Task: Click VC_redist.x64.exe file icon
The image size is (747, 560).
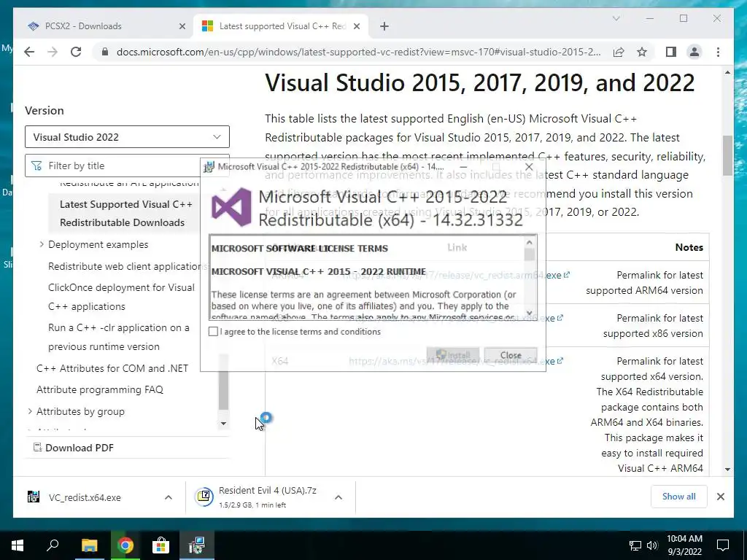Action: (34, 497)
